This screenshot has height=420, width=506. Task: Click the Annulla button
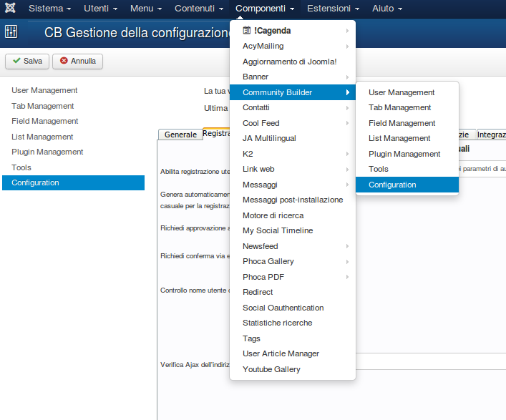(x=78, y=61)
